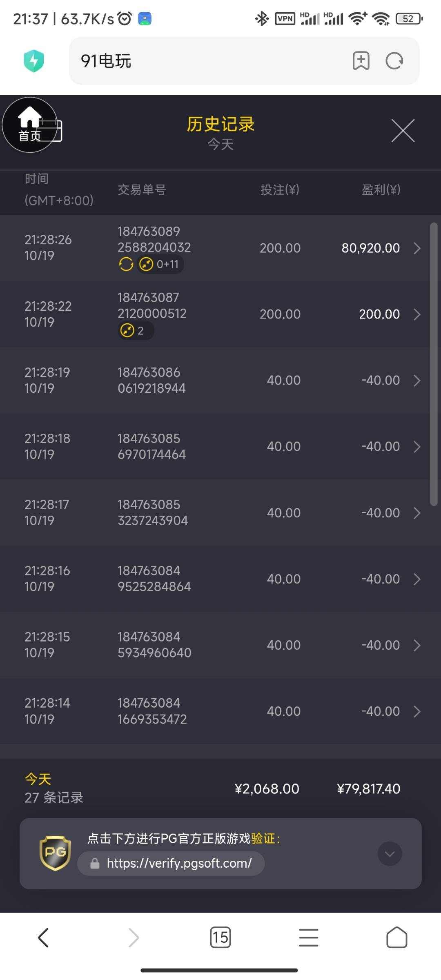This screenshot has width=441, height=980.
Task: Reload the page with refresh icon
Action: [x=394, y=61]
